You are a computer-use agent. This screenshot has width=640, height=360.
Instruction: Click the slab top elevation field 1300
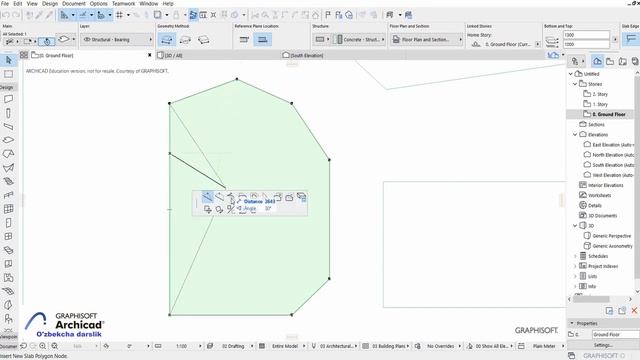click(x=586, y=35)
